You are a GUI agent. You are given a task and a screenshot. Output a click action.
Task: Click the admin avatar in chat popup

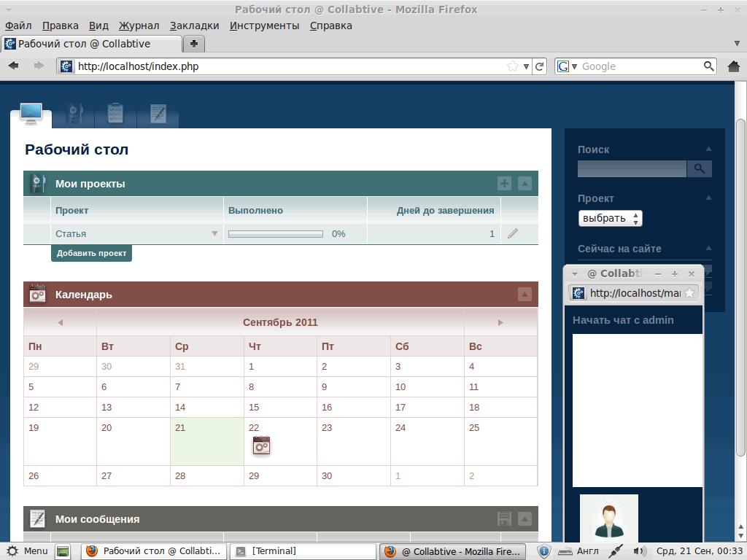click(x=609, y=518)
